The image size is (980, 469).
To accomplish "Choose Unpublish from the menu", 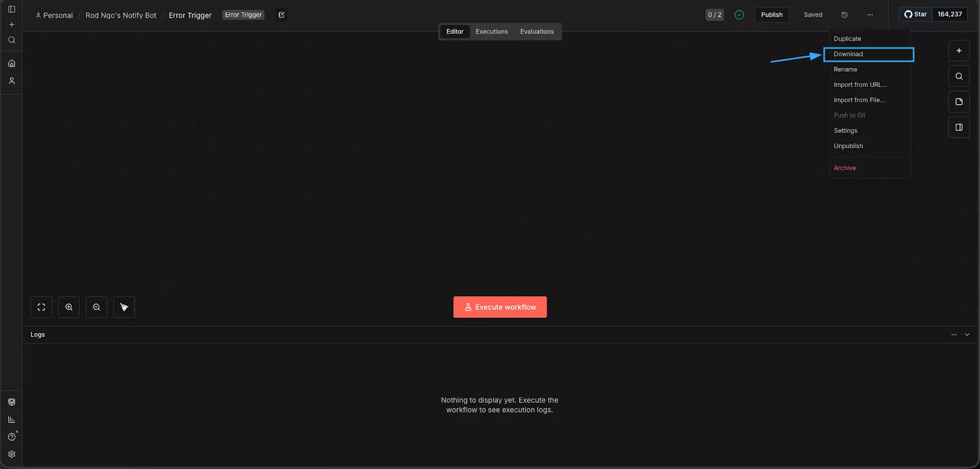I will point(870,146).
